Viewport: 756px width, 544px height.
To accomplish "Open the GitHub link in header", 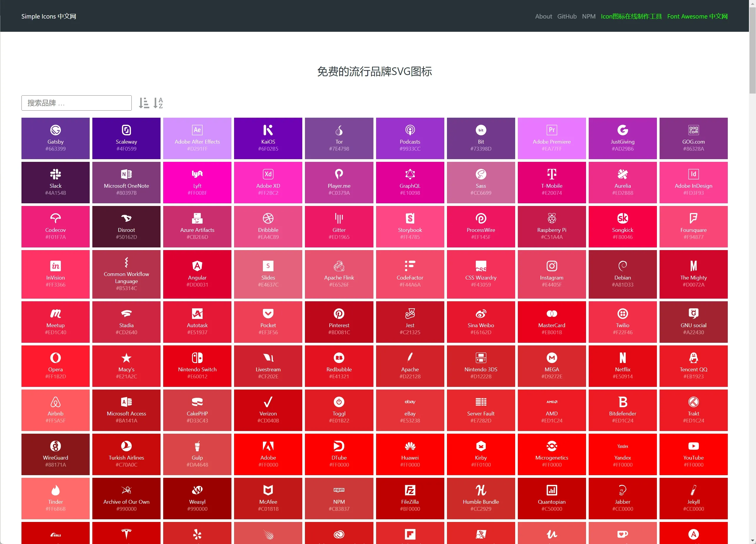I will [567, 16].
